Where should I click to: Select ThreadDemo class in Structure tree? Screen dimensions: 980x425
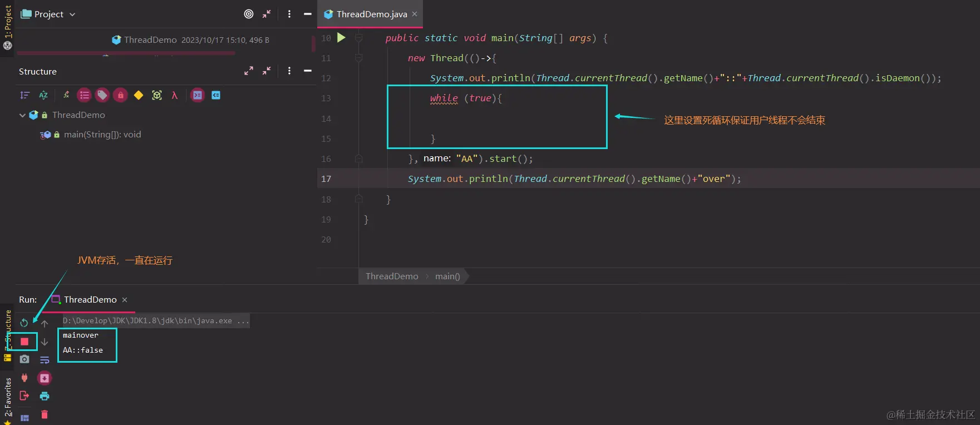click(x=78, y=115)
